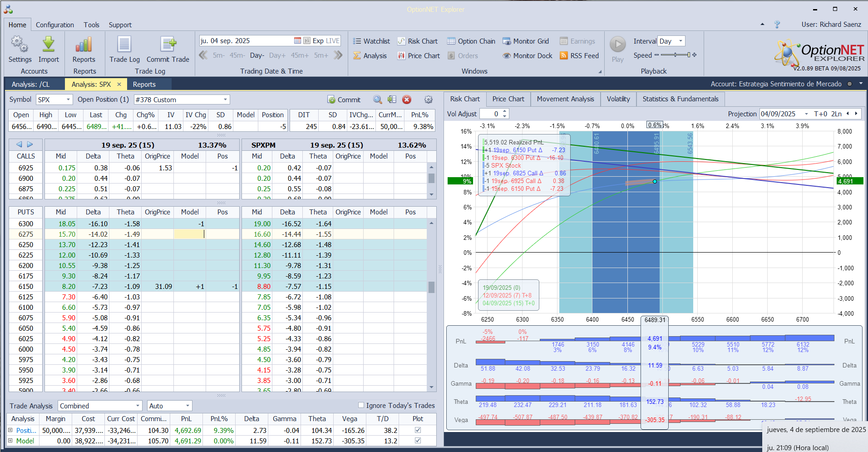Switch to the Tools ribbon tab

[91, 25]
